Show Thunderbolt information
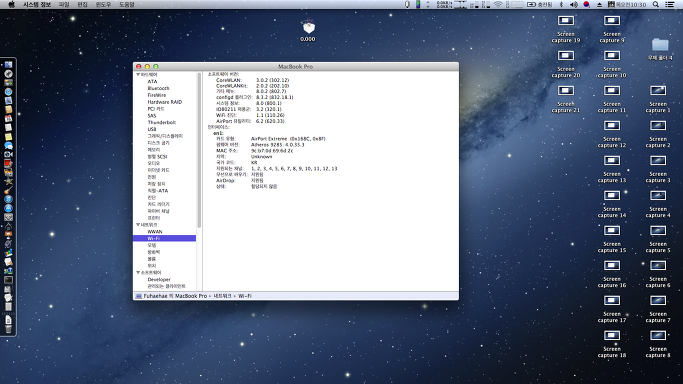Viewport: 683px width, 384px height. pos(161,122)
